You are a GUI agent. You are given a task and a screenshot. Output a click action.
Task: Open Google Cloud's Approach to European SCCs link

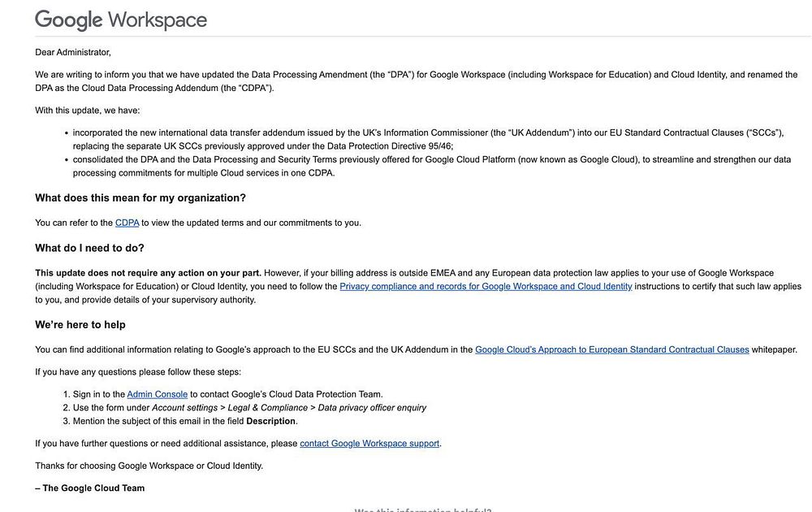point(612,349)
